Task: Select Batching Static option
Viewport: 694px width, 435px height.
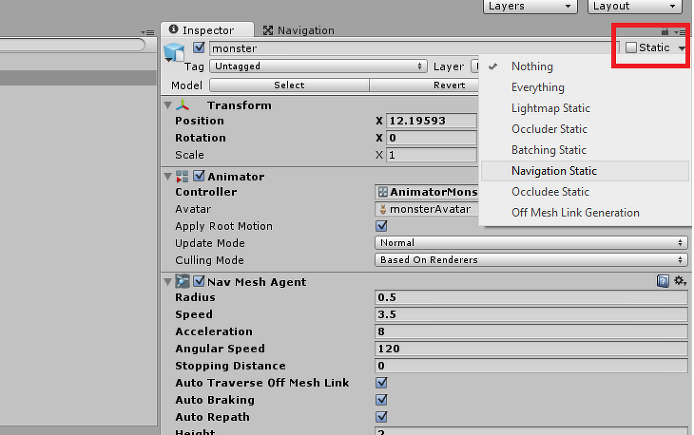Action: tap(585, 150)
